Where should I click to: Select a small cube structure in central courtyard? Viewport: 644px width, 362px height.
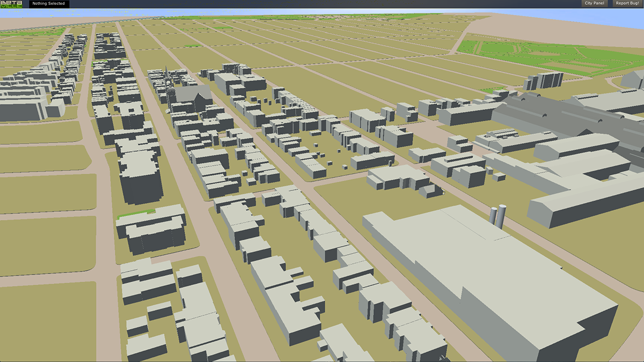(x=327, y=155)
